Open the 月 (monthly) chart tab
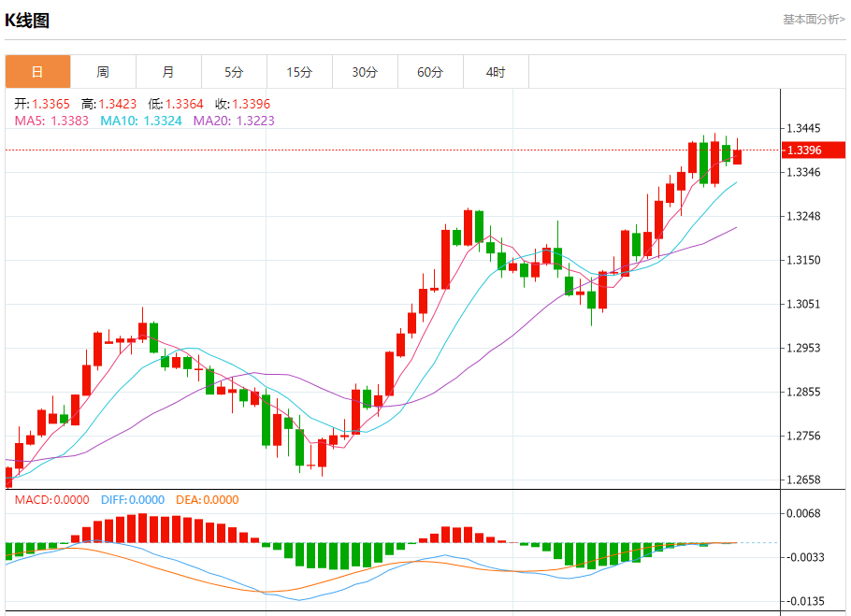This screenshot has width=851, height=616. (x=168, y=72)
